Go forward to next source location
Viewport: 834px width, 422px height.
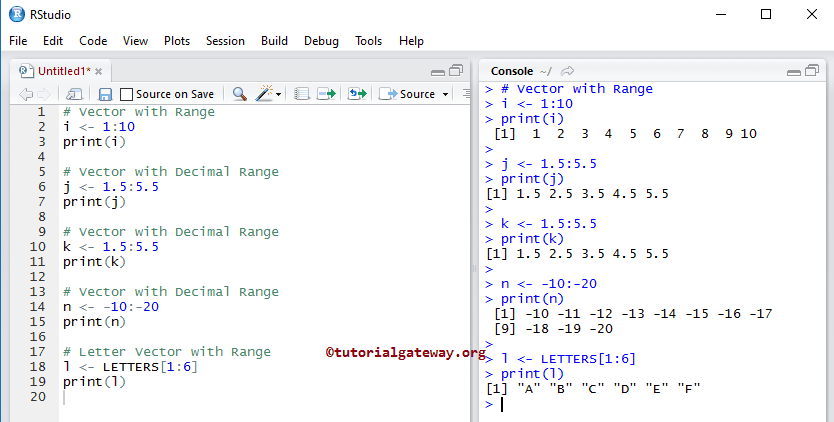click(x=44, y=94)
